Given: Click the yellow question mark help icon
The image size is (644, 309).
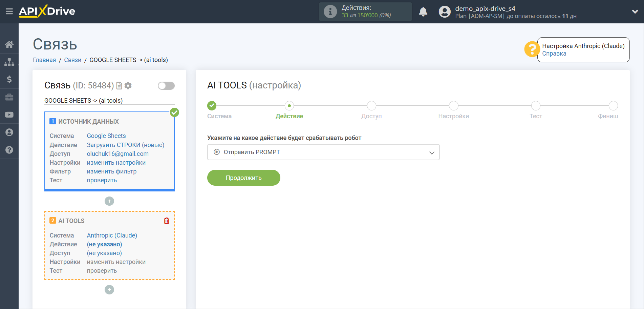Looking at the screenshot, I should [532, 49].
